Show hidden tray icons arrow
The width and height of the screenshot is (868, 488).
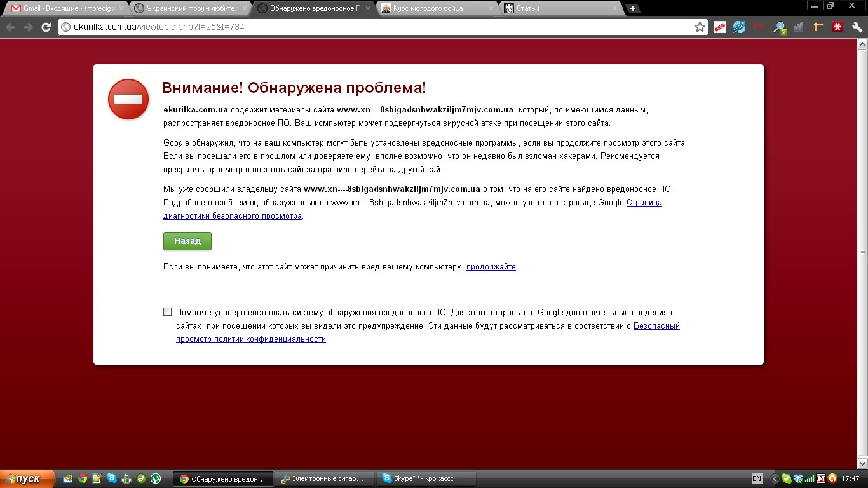click(x=775, y=478)
